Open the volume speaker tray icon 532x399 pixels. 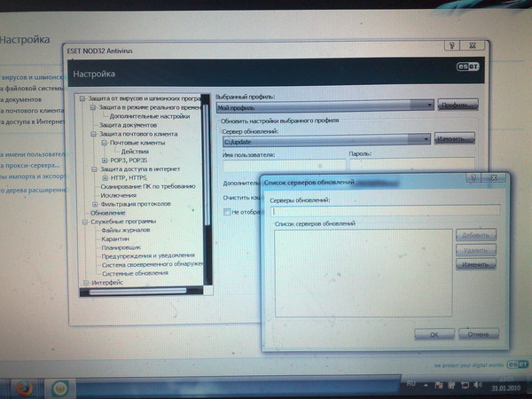point(477,385)
